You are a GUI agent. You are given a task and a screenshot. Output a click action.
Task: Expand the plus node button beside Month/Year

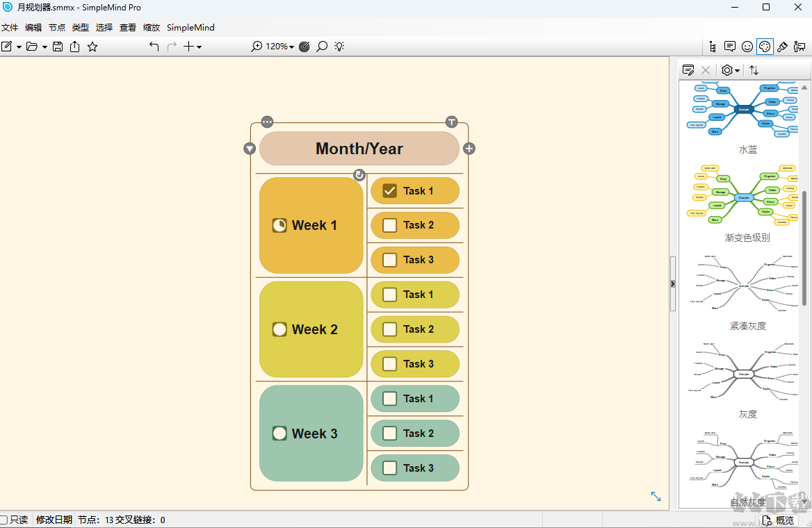pos(469,148)
